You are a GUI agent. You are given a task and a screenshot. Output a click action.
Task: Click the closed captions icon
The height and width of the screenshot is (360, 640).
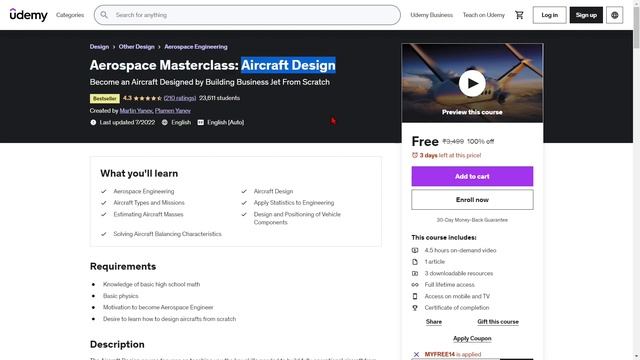[200, 122]
